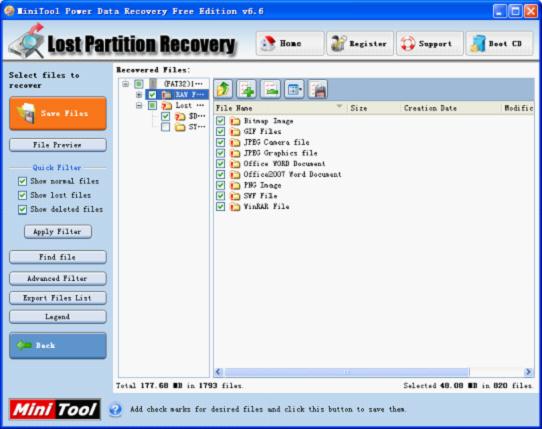Uncheck the $D folder checkbox in tree
The image size is (542, 429).
[x=166, y=116]
